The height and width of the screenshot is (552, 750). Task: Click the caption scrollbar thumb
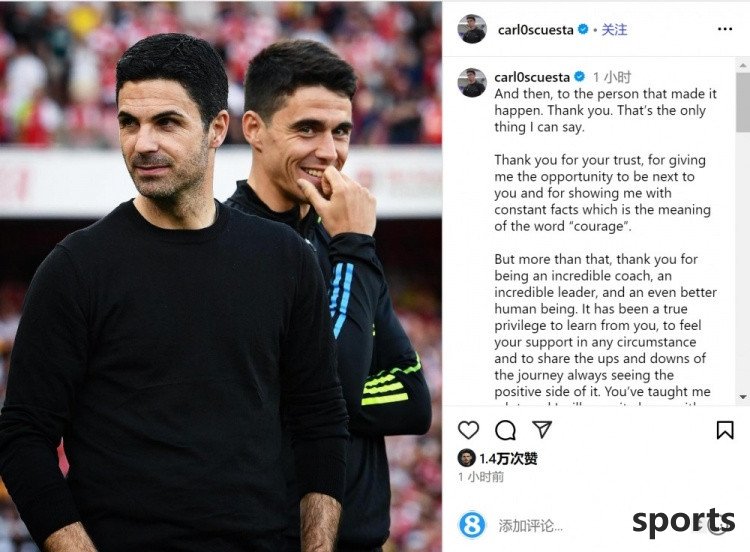[x=743, y=101]
